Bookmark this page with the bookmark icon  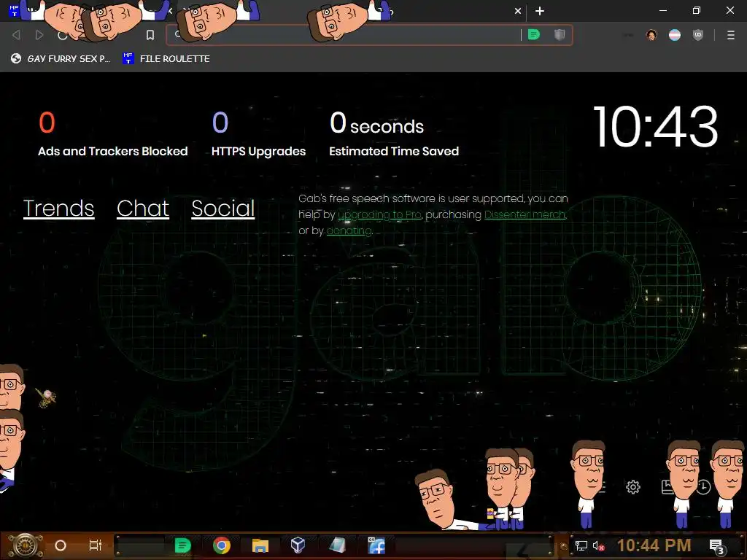pyautogui.click(x=150, y=35)
